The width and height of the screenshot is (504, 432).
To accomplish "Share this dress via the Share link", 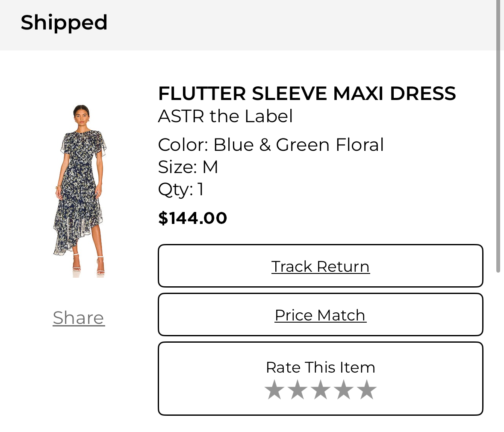I will [x=79, y=318].
